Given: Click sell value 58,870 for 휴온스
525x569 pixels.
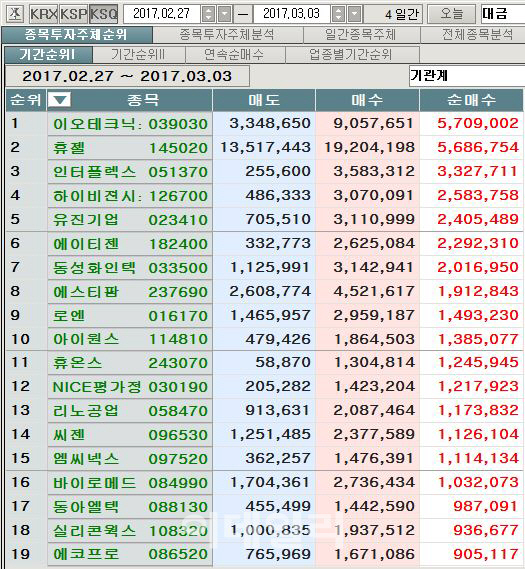Looking at the screenshot, I should tap(283, 362).
